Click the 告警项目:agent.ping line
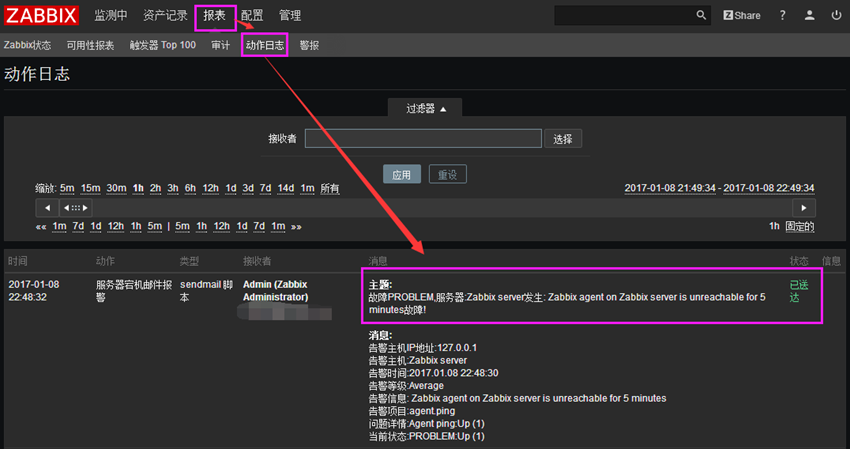 click(412, 411)
